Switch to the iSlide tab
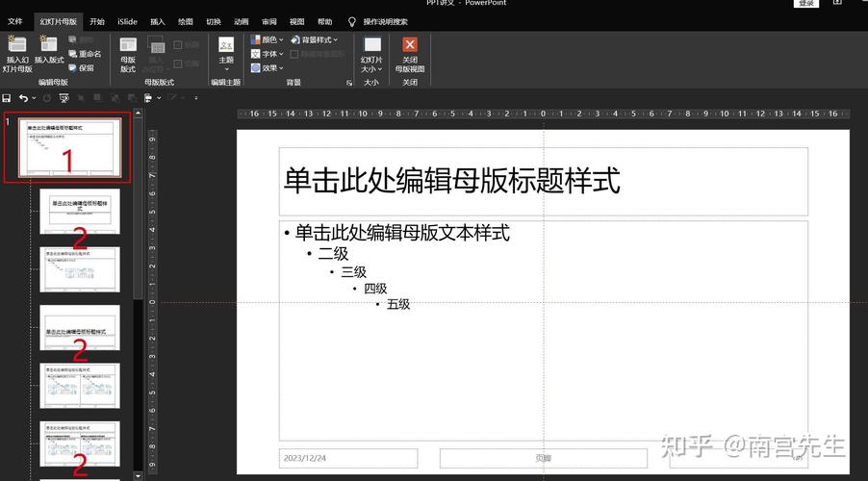868x481 pixels. (127, 21)
